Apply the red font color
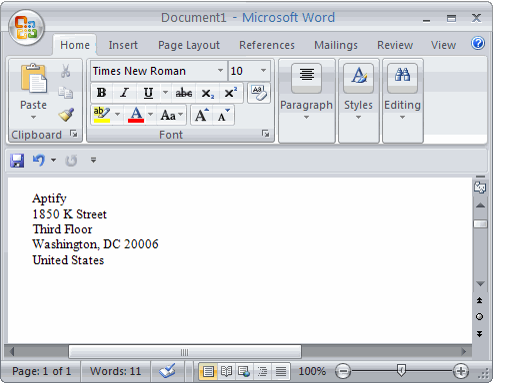528x391 pixels. click(136, 115)
